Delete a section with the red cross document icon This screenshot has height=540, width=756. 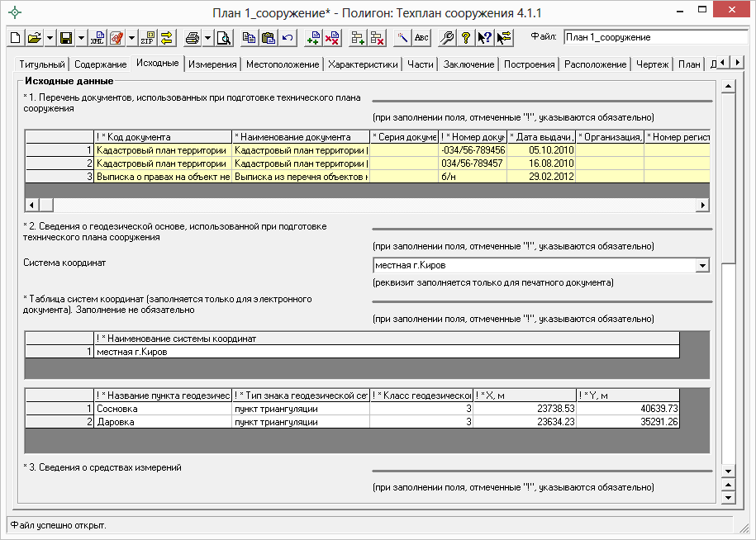click(x=331, y=38)
